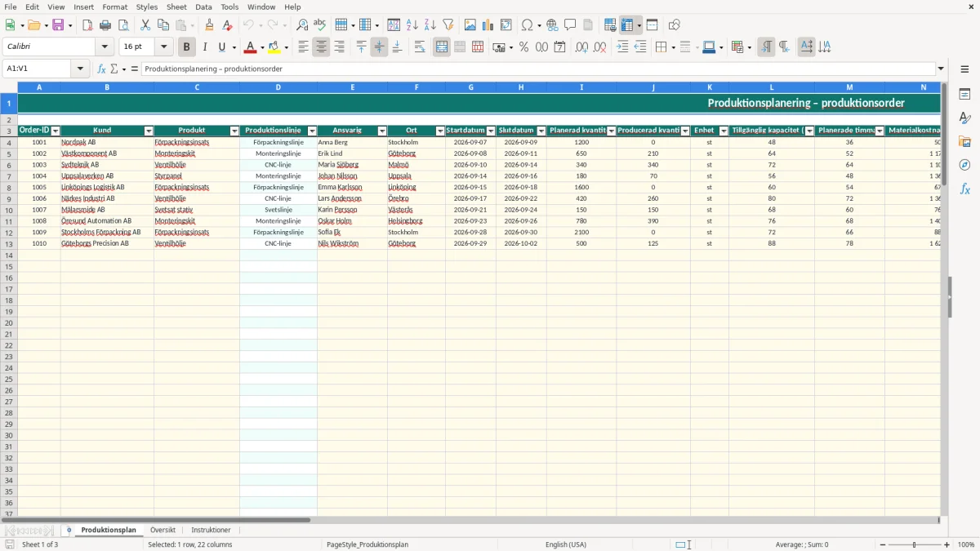This screenshot has width=980, height=551.
Task: Insert a hyperlink
Action: coord(552,25)
